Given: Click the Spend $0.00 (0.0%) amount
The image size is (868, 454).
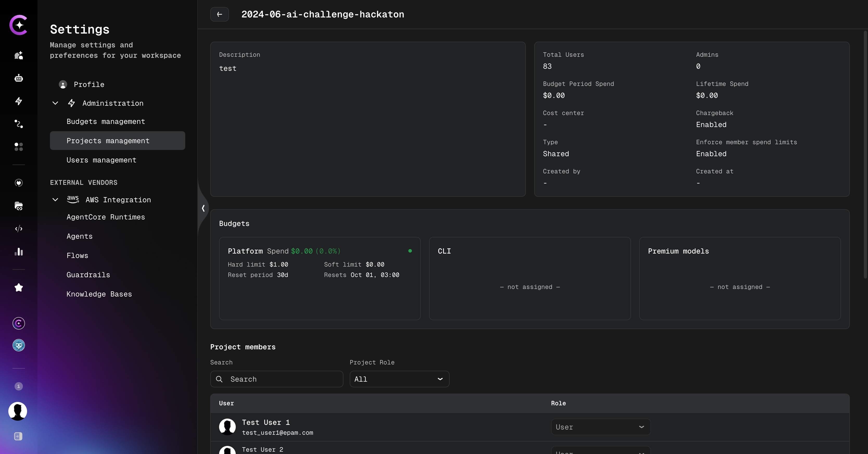Looking at the screenshot, I should (316, 251).
